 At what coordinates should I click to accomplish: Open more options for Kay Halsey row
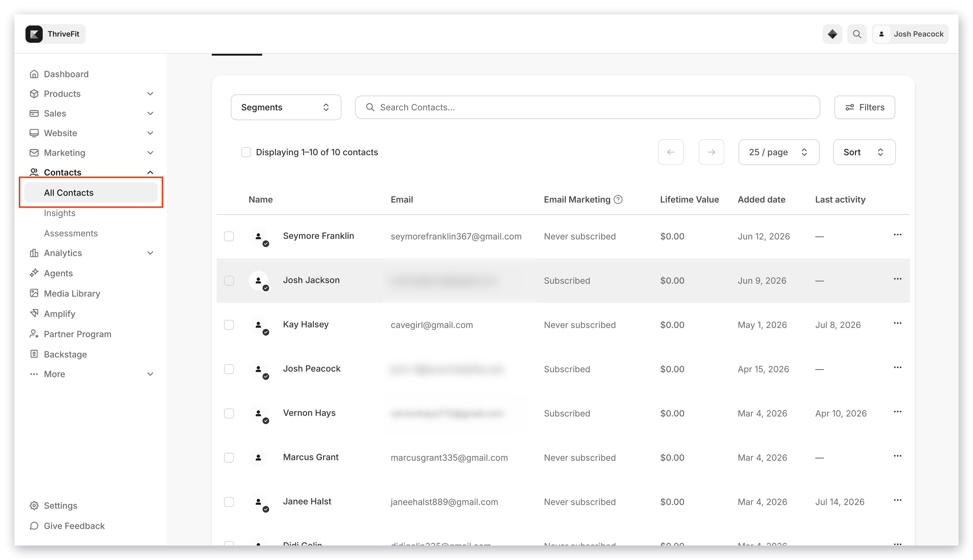click(897, 323)
